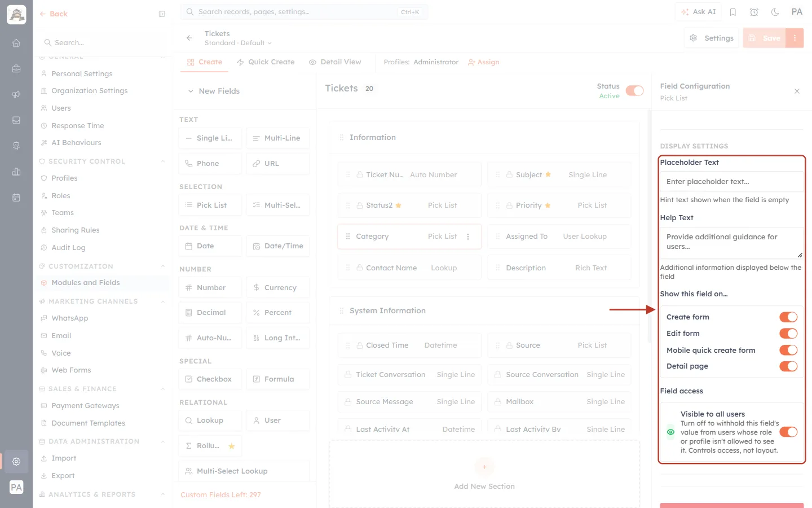
Task: Go back using arrow beside Tickets
Action: click(x=189, y=38)
